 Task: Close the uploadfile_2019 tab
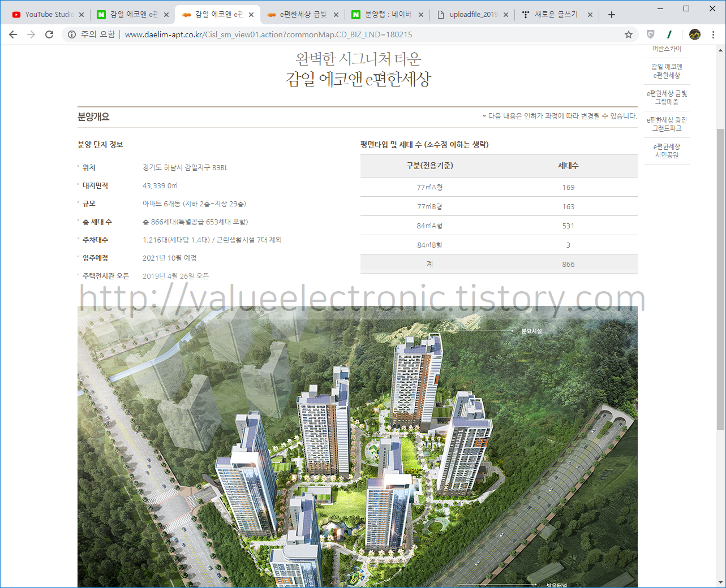tap(506, 15)
